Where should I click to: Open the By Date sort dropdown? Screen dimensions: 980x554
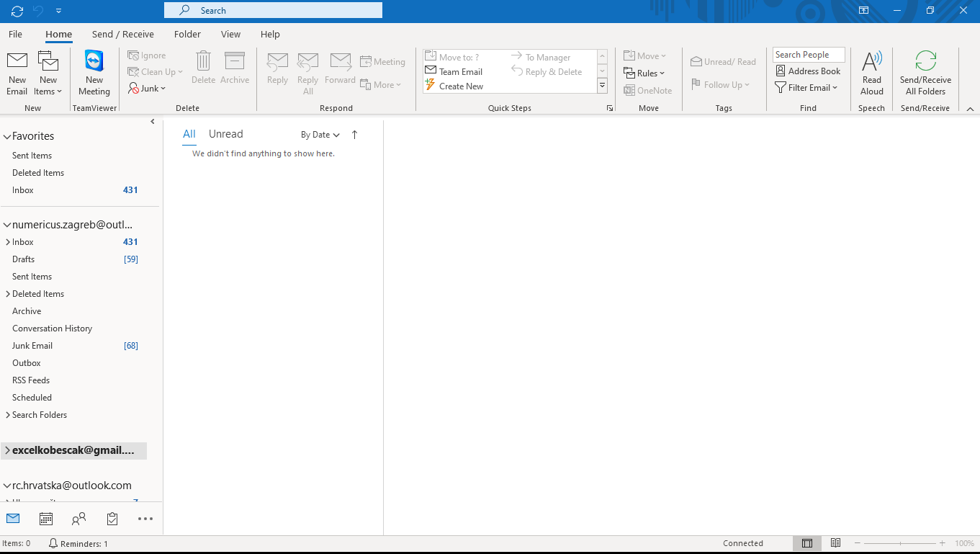pyautogui.click(x=320, y=134)
